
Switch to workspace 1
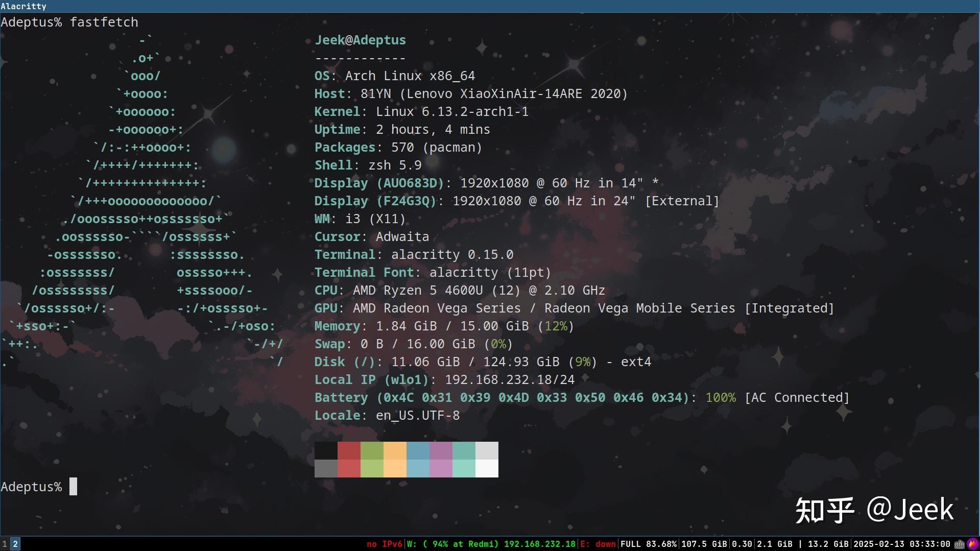5,544
